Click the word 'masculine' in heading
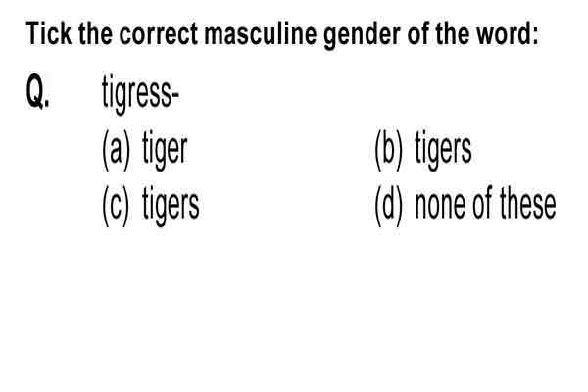The width and height of the screenshot is (588, 392). (261, 34)
